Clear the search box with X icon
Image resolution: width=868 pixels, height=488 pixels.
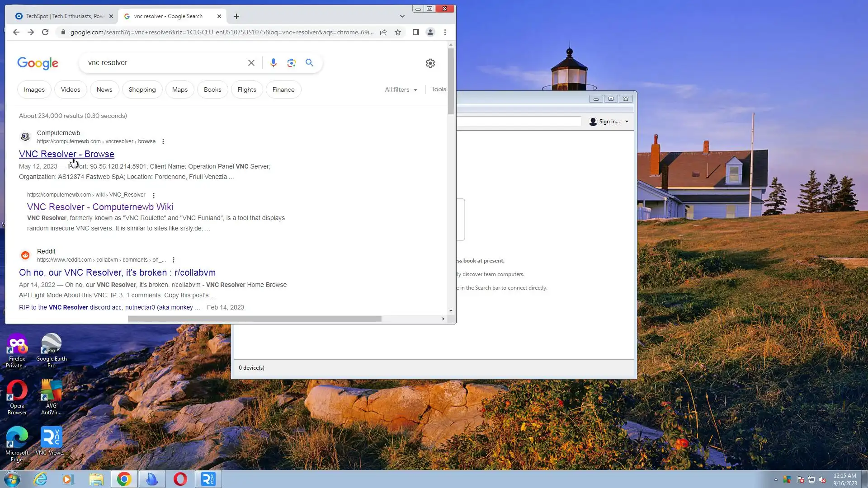pyautogui.click(x=251, y=63)
